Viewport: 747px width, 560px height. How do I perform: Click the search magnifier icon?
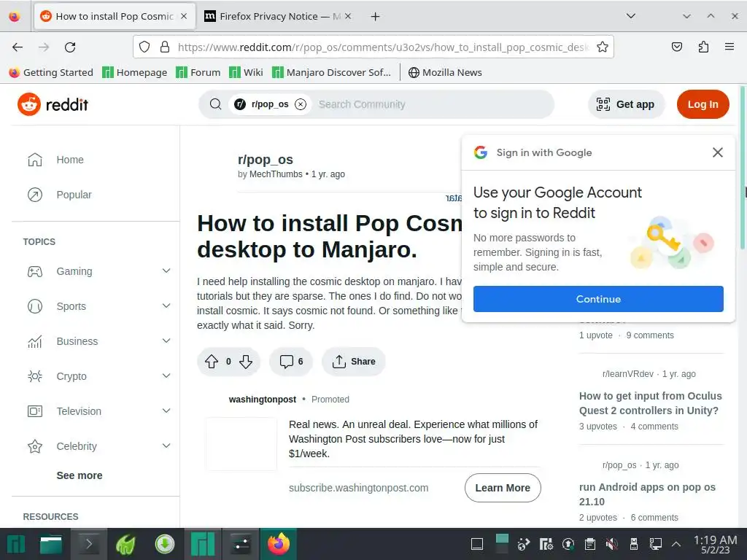[215, 104]
